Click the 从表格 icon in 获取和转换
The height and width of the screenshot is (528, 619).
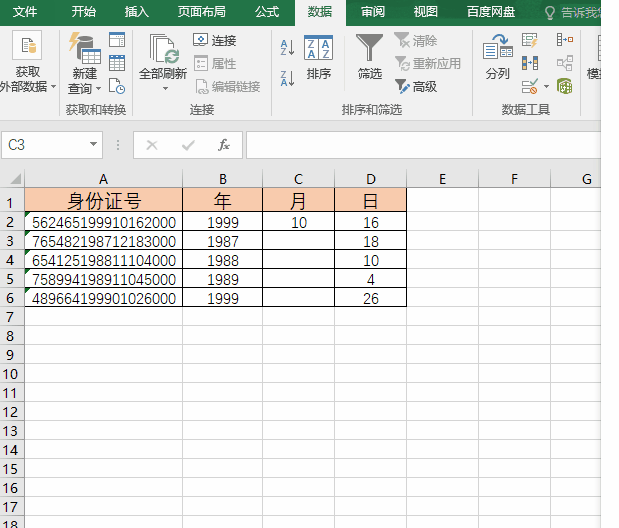pos(117,63)
